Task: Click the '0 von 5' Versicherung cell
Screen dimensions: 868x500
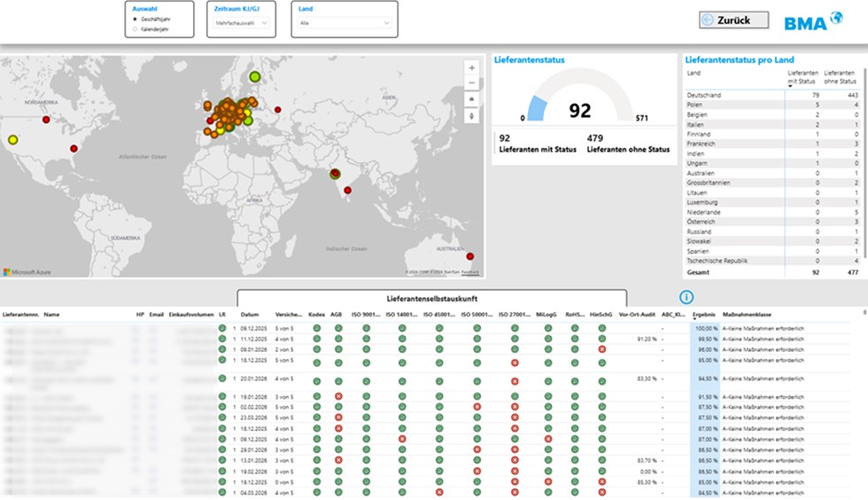Action: 284,481
